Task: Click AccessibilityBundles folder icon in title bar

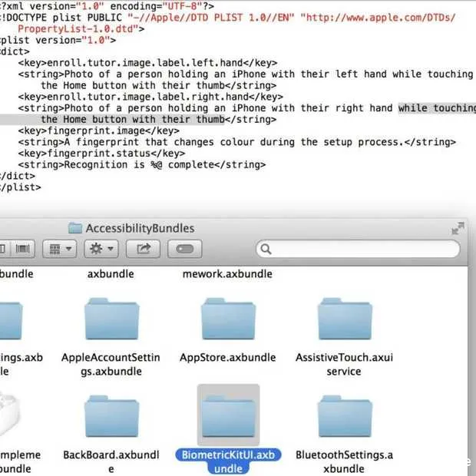Action: pyautogui.click(x=75, y=228)
